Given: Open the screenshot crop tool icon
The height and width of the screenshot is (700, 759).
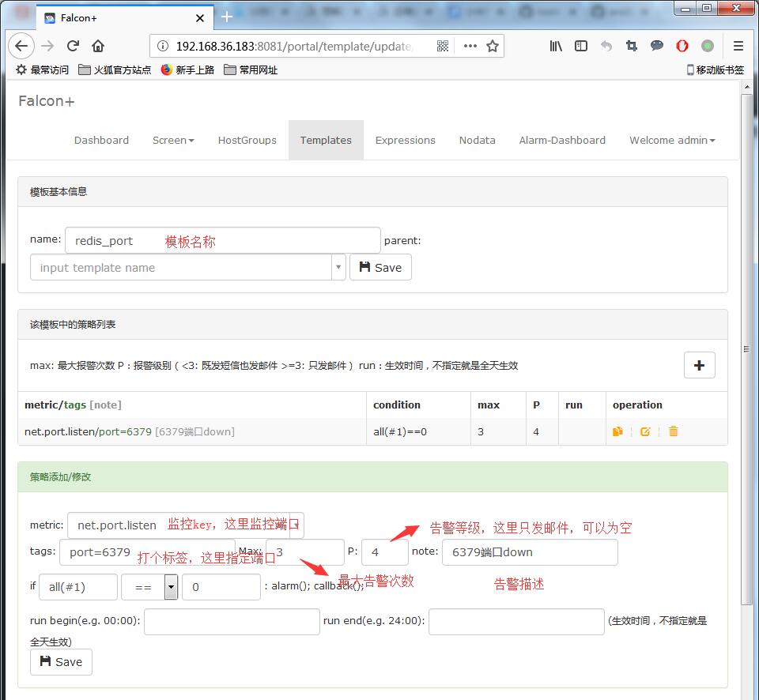Looking at the screenshot, I should (x=631, y=46).
